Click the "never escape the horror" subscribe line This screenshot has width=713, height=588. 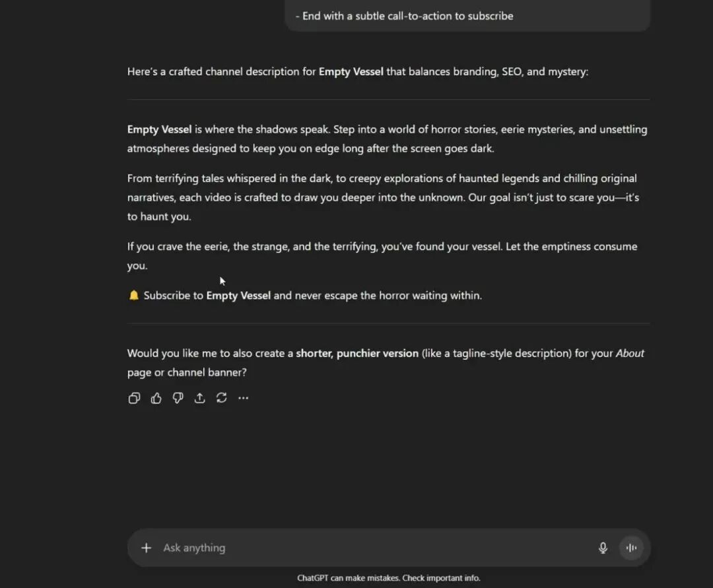click(378, 296)
